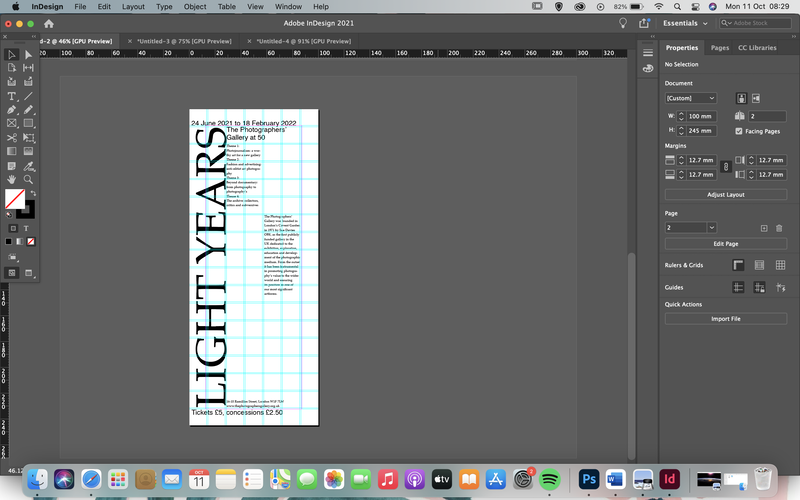Click the Adjust Layout button
This screenshot has height=500, width=800.
pos(726,194)
